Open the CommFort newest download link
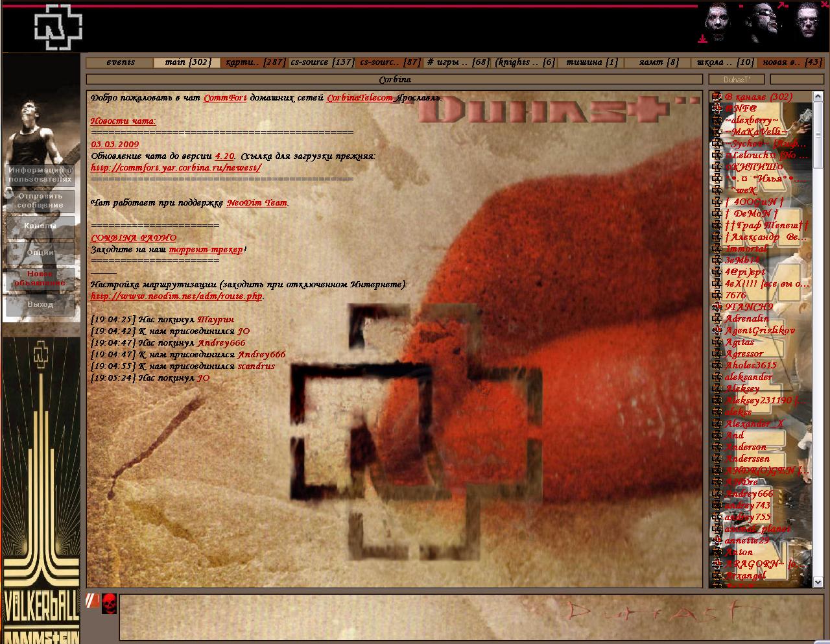 click(x=176, y=168)
